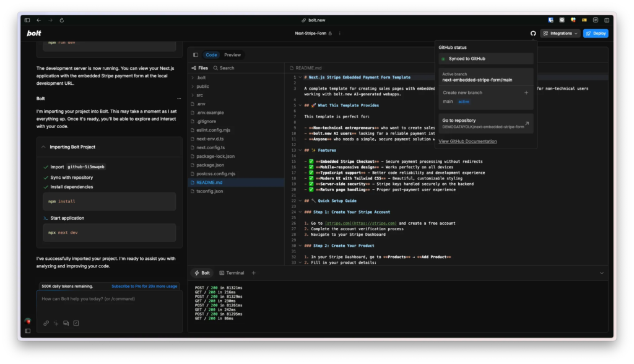Switch to the Terminal tab
The height and width of the screenshot is (364, 634).
(232, 273)
